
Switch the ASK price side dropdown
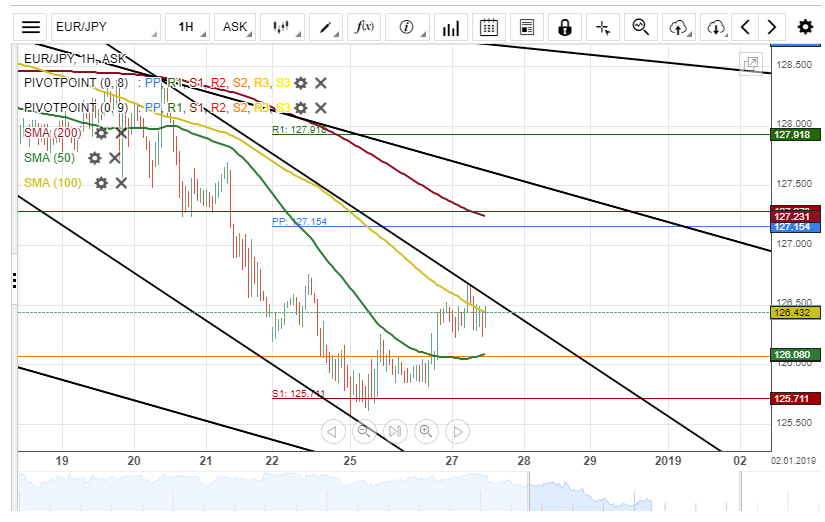(x=236, y=27)
